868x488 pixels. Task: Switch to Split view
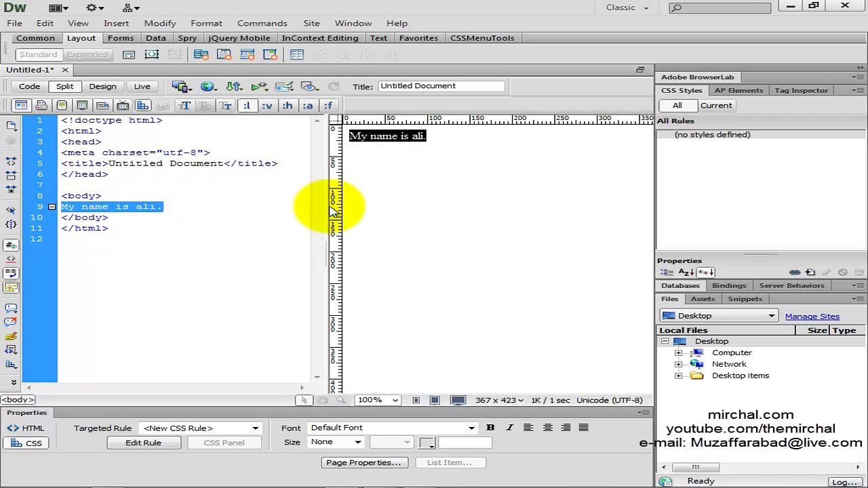(64, 86)
